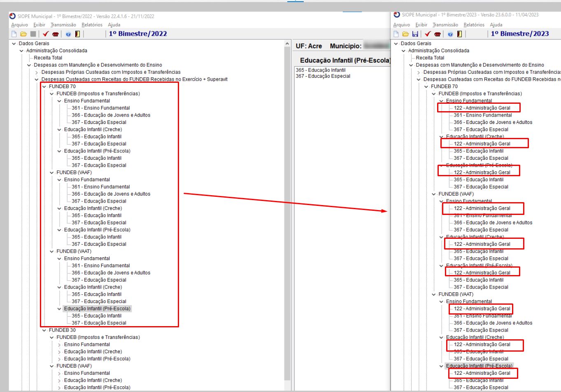Click SIOPE logo in 2023 window title bar

click(397, 14)
